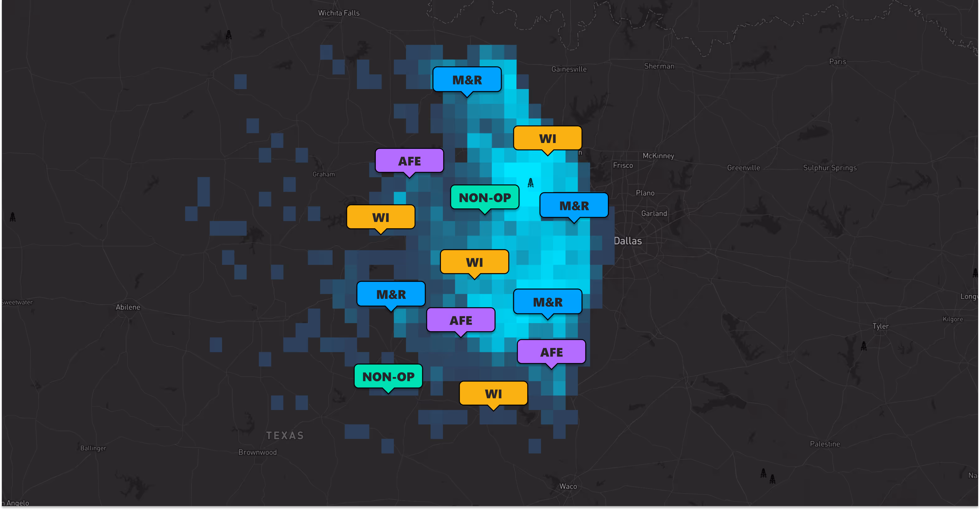Viewport: 980px width, 510px height.
Task: Click the McKinney label
Action: tap(658, 156)
